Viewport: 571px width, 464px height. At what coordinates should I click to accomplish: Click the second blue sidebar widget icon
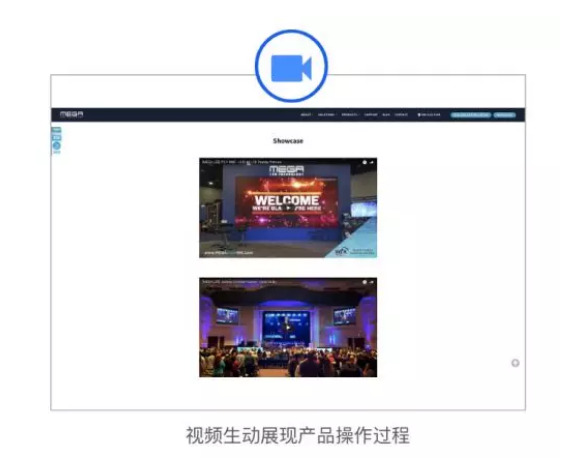[56, 138]
